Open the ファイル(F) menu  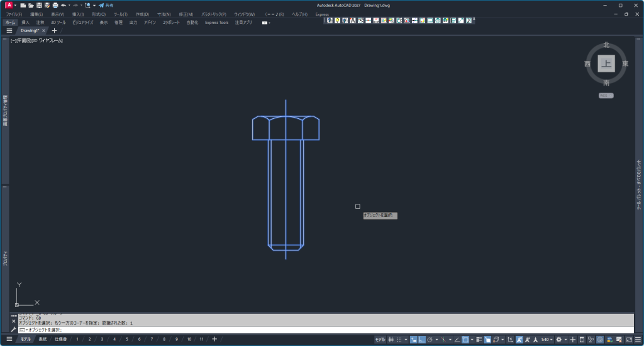13,14
